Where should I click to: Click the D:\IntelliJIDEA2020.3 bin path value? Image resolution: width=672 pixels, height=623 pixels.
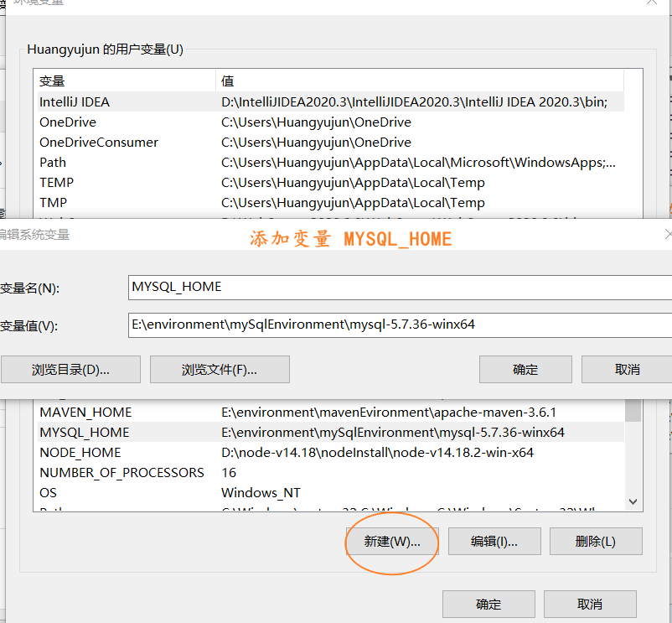[x=414, y=102]
